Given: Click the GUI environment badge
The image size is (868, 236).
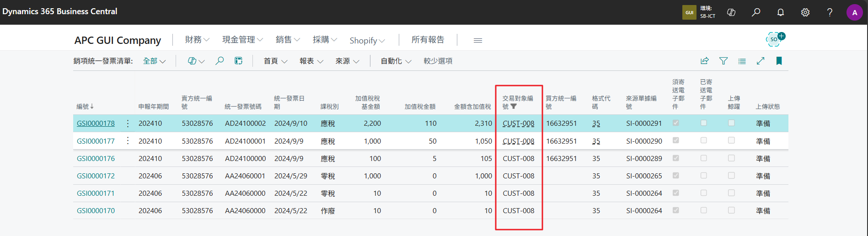Looking at the screenshot, I should [x=689, y=12].
